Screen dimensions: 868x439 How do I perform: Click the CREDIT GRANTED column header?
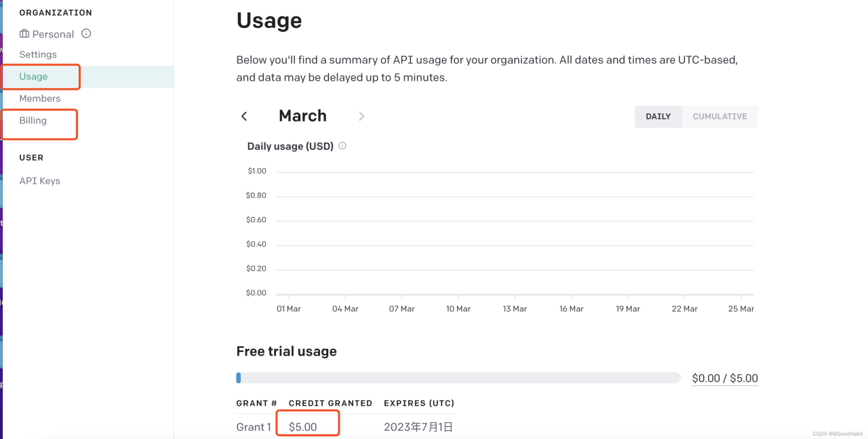pos(330,403)
